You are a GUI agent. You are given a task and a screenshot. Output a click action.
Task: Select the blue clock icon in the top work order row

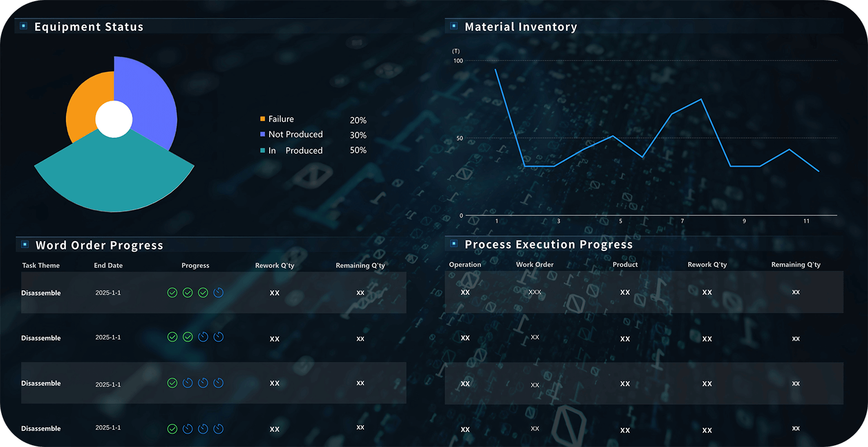coord(218,293)
